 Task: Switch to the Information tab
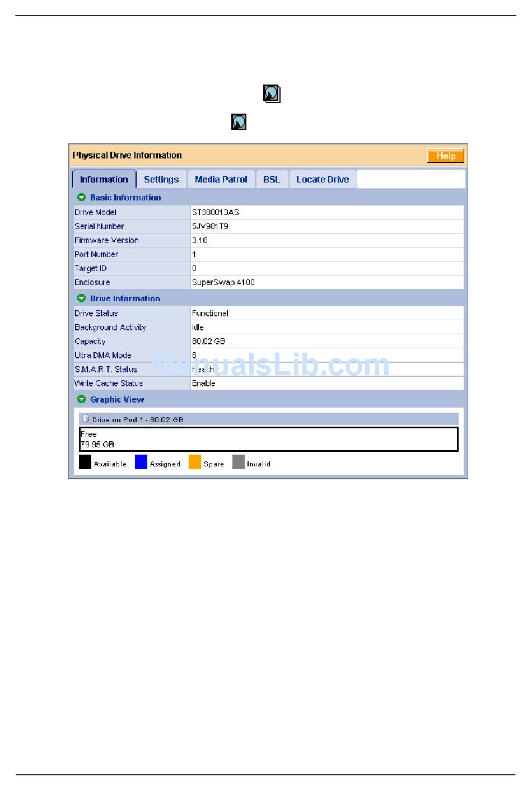click(104, 179)
